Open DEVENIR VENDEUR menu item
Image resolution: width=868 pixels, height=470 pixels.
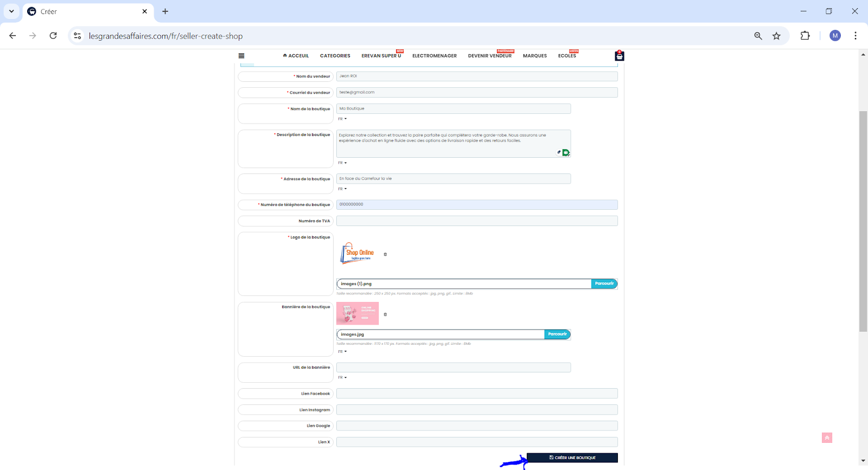pos(490,56)
